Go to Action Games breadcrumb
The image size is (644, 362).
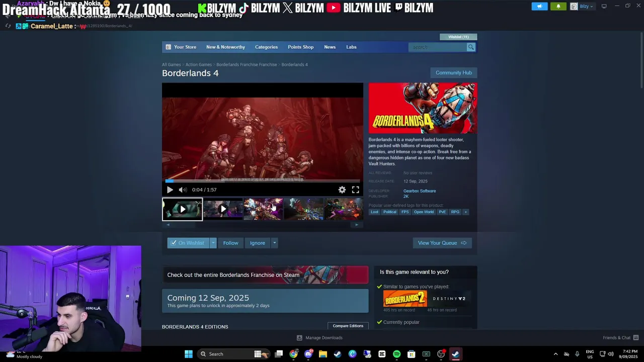[198, 64]
